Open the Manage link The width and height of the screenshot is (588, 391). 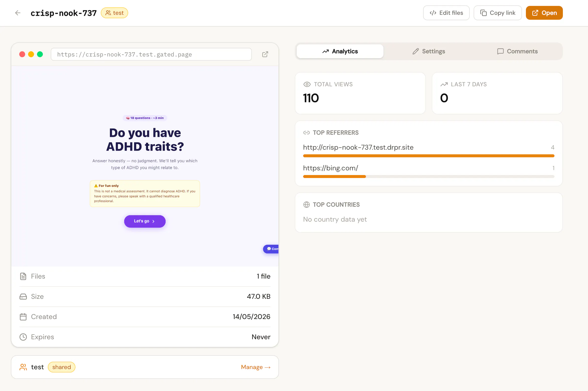tap(256, 367)
